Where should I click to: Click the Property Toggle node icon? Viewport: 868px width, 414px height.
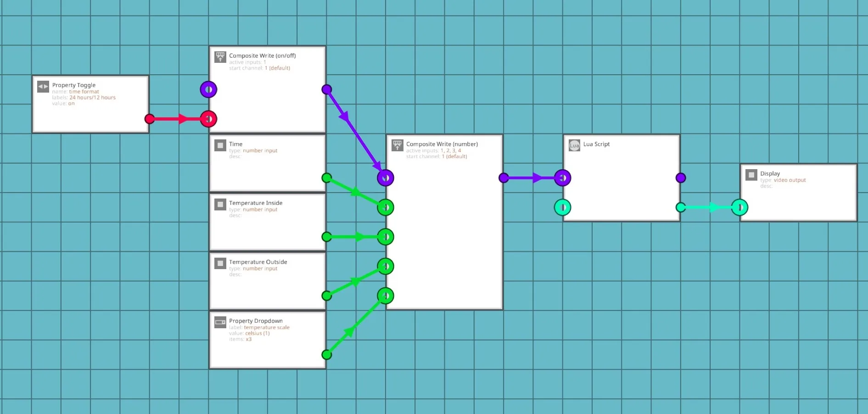(43, 87)
